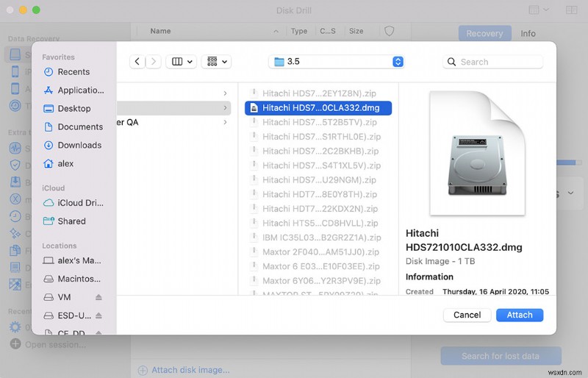This screenshot has height=378, width=588.
Task: Click the Desktop icon in sidebar
Action: pos(49,109)
